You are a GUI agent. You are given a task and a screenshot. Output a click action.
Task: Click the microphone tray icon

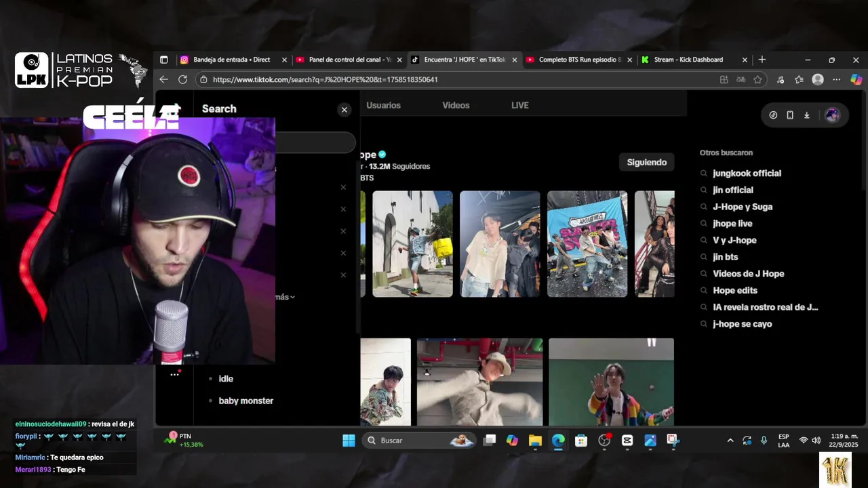[x=764, y=441]
